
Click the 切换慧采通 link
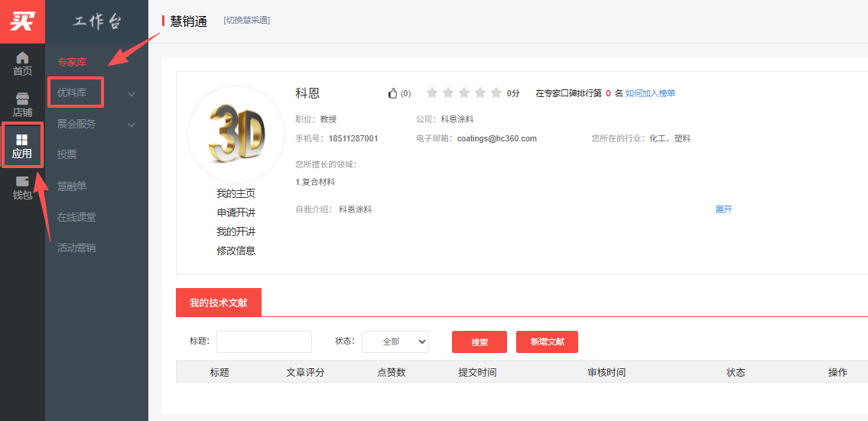coord(246,20)
